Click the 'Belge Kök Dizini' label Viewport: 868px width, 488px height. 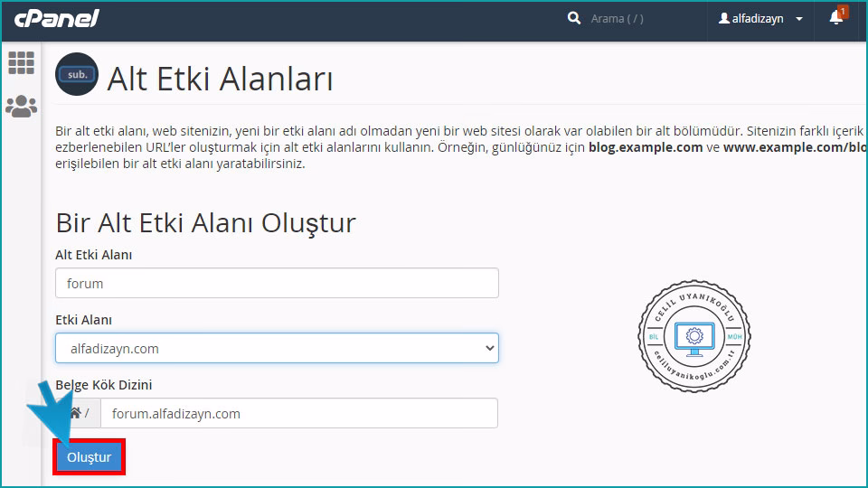tap(103, 385)
